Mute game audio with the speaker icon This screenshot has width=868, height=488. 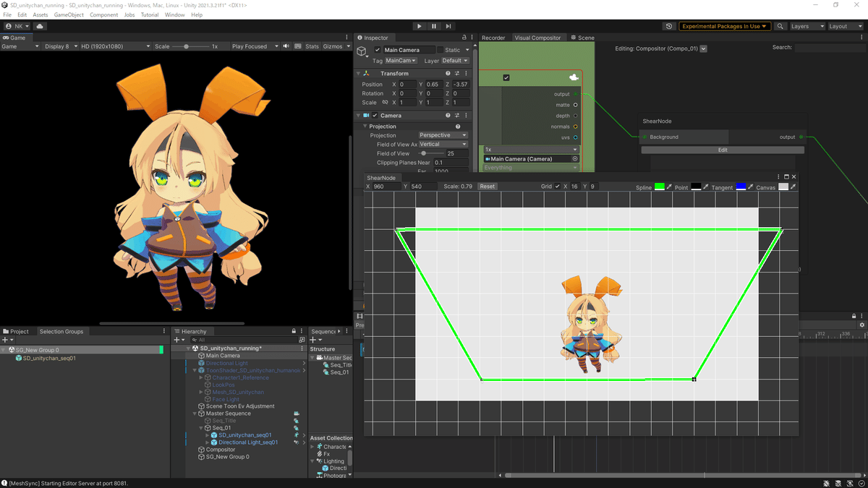[x=286, y=46]
